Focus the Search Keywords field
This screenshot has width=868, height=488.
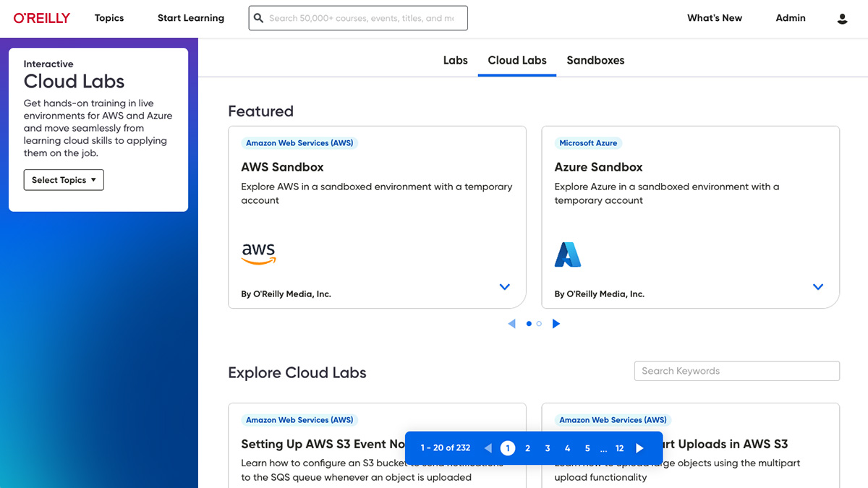pyautogui.click(x=737, y=371)
